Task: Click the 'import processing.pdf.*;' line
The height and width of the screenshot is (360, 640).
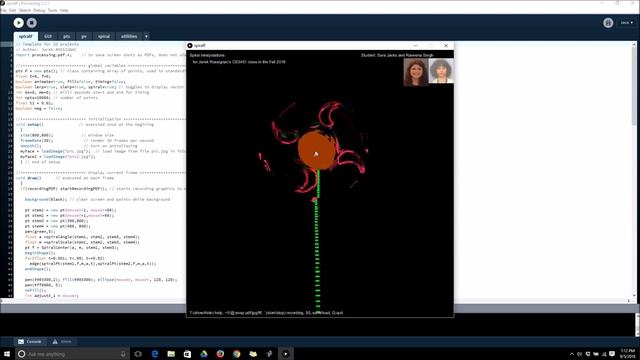Action: pos(44,55)
